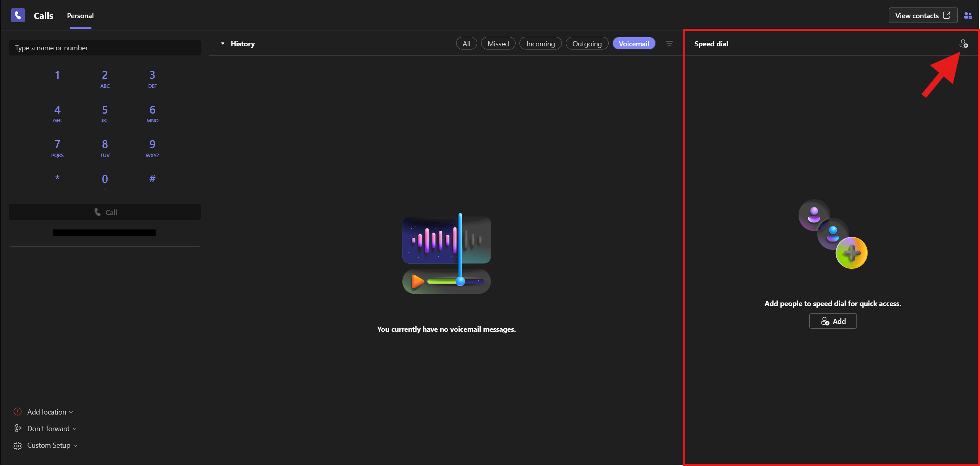Dial digit 8 TUV on the keypad
Screen dimensions: 980x466
coord(105,148)
